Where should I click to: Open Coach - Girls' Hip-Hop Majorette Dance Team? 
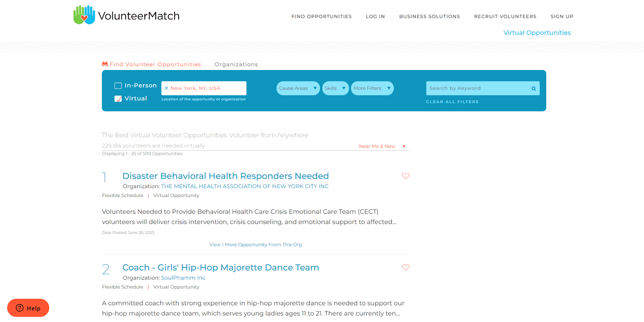[221, 268]
